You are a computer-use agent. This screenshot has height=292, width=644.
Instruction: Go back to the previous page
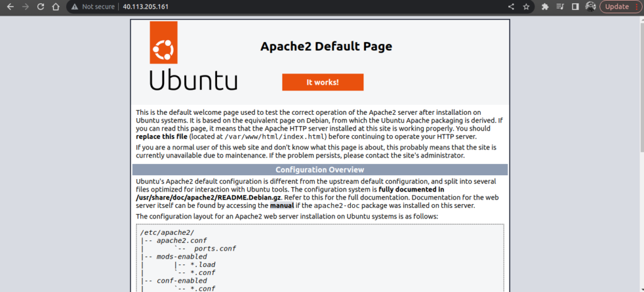11,7
